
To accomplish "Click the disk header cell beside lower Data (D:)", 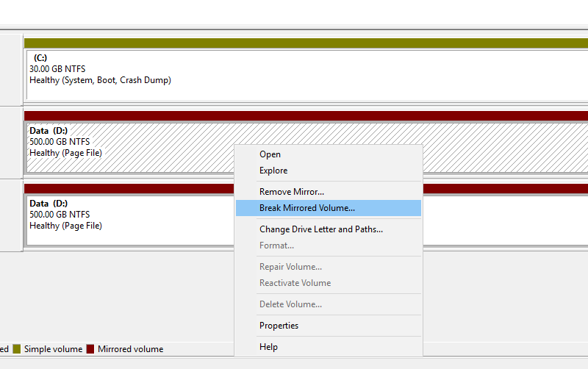I will [11, 215].
